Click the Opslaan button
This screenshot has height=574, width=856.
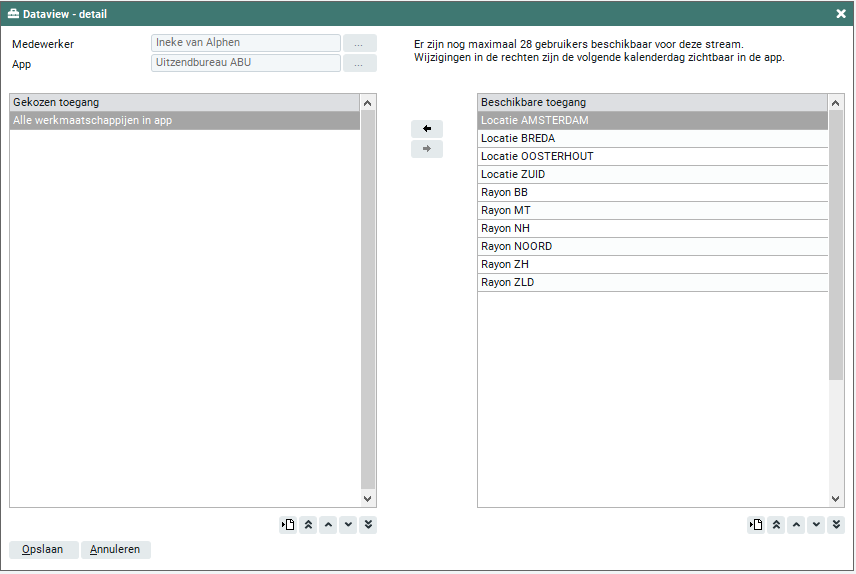click(x=43, y=550)
